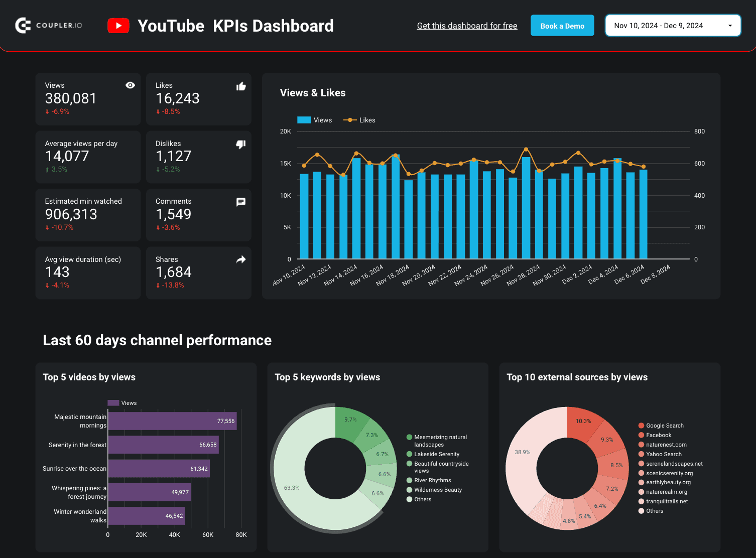Click the comment bubble icon on Comments card

click(241, 202)
